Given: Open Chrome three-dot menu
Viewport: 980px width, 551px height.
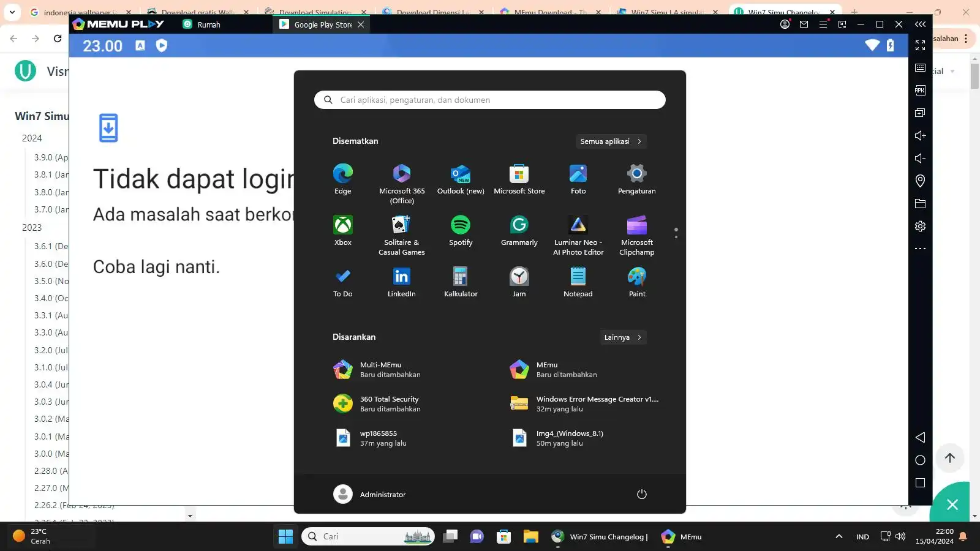Looking at the screenshot, I should [x=966, y=39].
